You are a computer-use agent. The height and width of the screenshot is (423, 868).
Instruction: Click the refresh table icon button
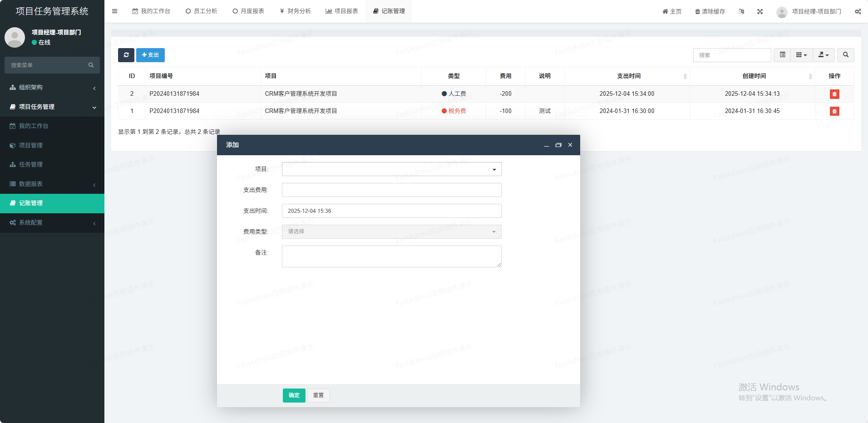click(126, 55)
